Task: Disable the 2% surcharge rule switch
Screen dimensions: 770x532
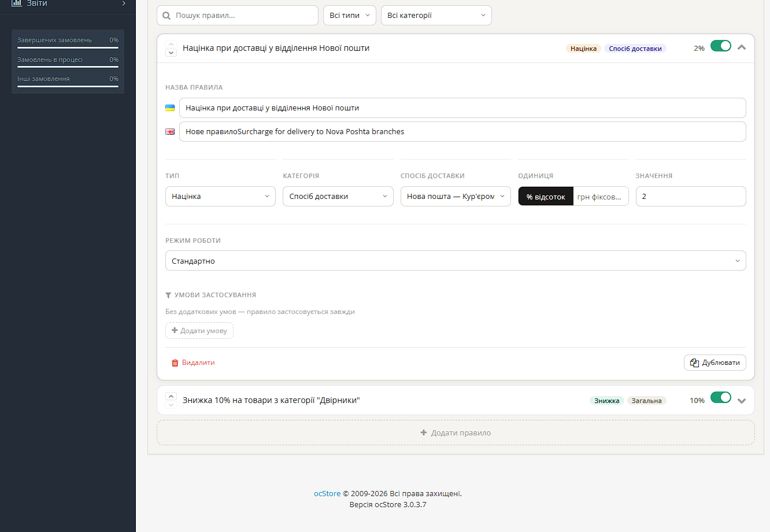Action: pyautogui.click(x=721, y=46)
